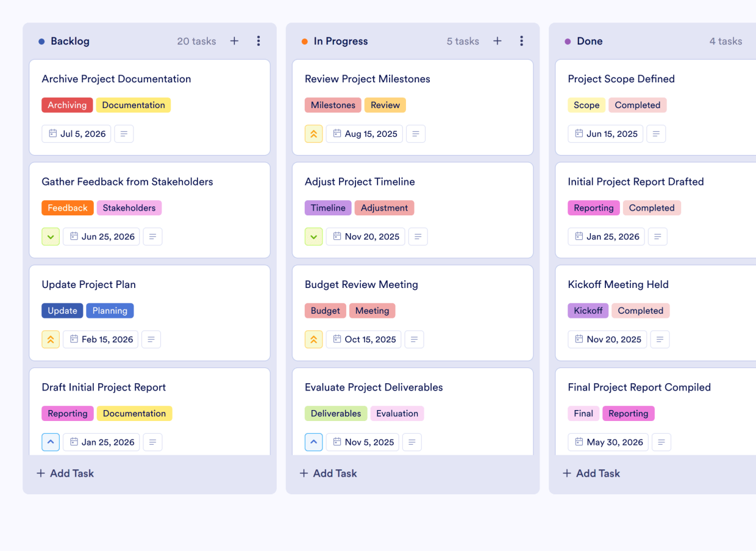Click the purple status dot beside Done
Viewport: 756px width, 551px height.
(x=568, y=41)
